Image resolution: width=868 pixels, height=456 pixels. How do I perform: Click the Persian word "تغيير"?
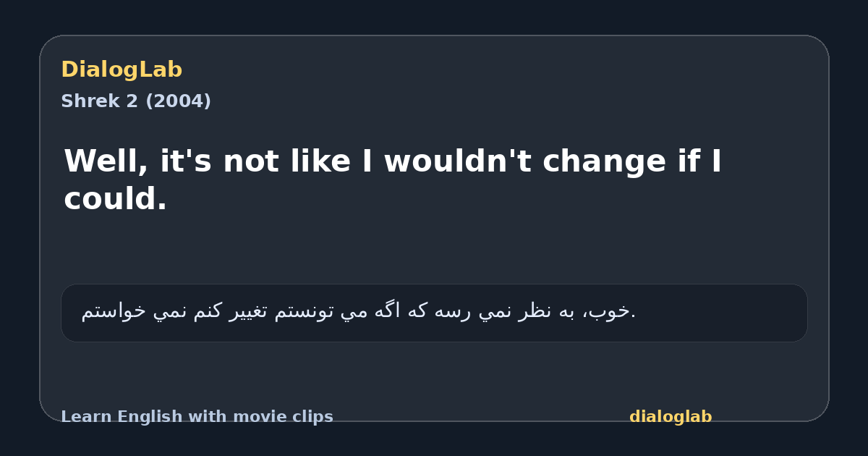pyautogui.click(x=284, y=312)
